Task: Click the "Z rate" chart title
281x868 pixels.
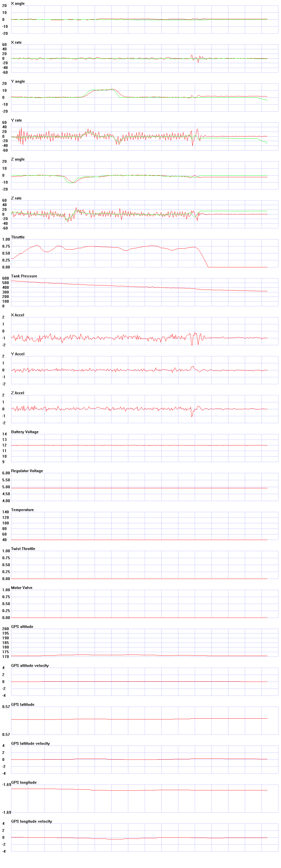Action: point(16,198)
